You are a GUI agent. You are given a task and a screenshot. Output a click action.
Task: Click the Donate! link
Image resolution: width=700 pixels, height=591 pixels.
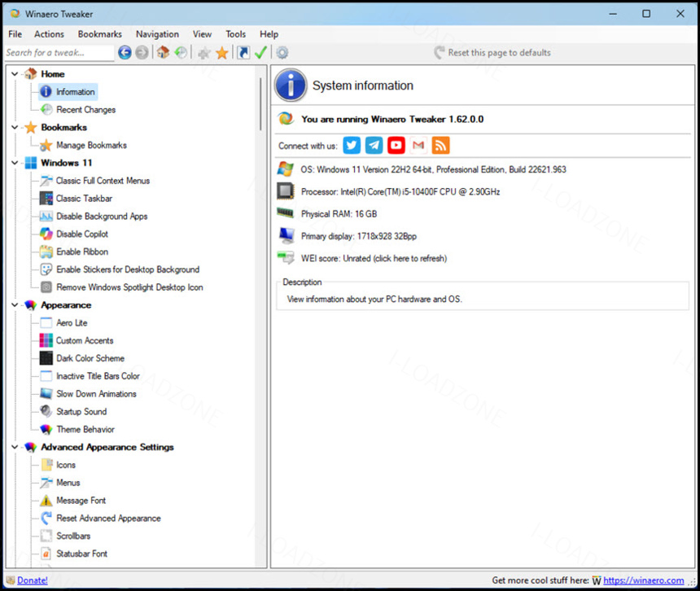click(x=33, y=580)
